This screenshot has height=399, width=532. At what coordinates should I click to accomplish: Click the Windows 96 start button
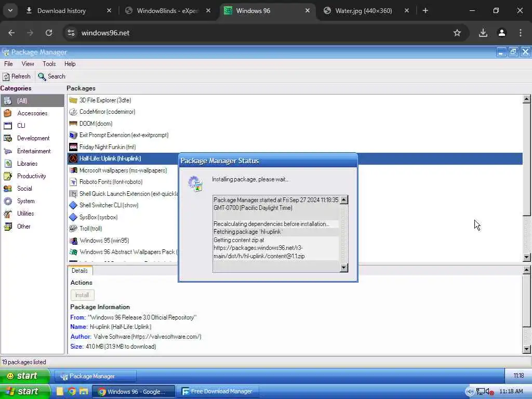tap(25, 376)
